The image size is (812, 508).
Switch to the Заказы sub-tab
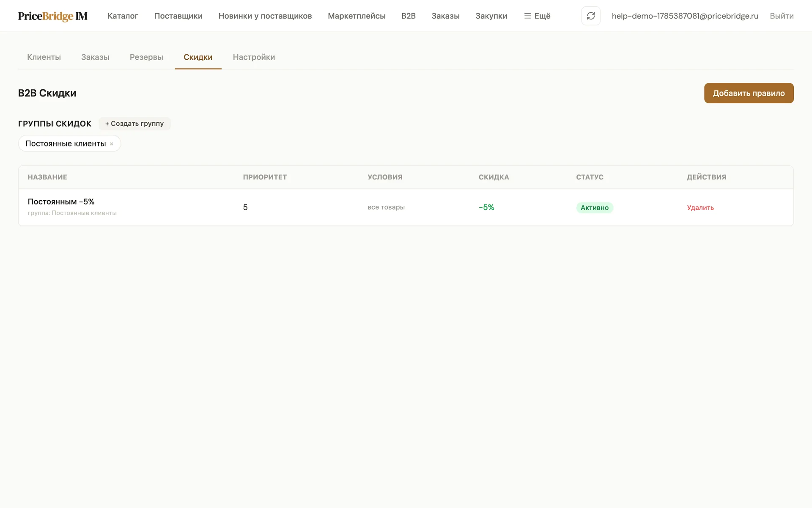coord(95,57)
